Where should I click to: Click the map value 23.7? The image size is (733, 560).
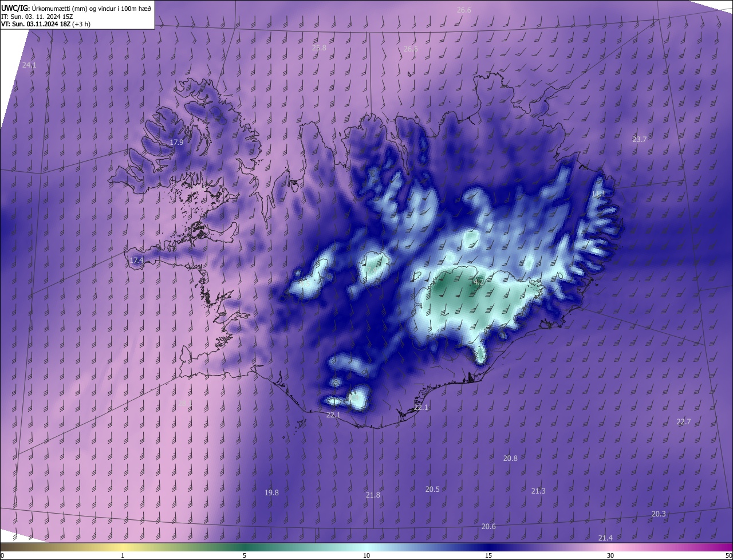[x=640, y=140]
